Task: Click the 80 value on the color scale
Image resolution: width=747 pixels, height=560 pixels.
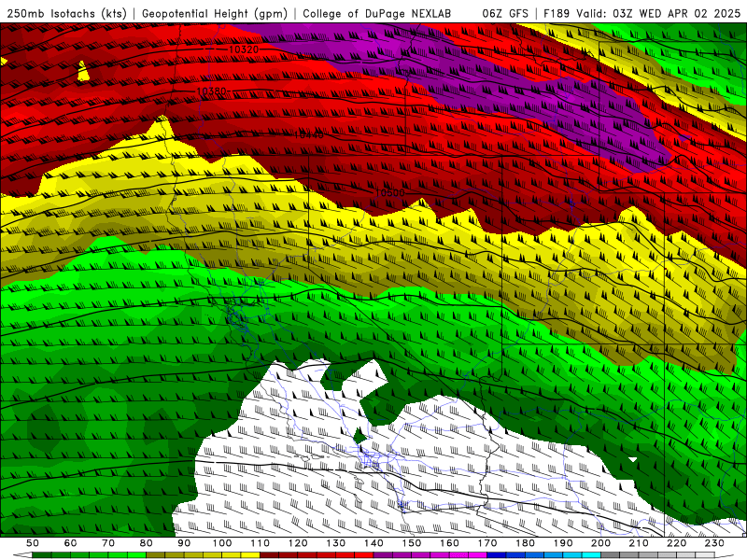Action: coord(147,543)
